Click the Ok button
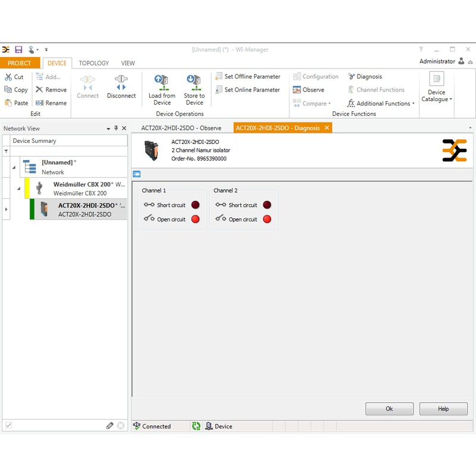Image resolution: width=476 pixels, height=476 pixels. pyautogui.click(x=389, y=409)
